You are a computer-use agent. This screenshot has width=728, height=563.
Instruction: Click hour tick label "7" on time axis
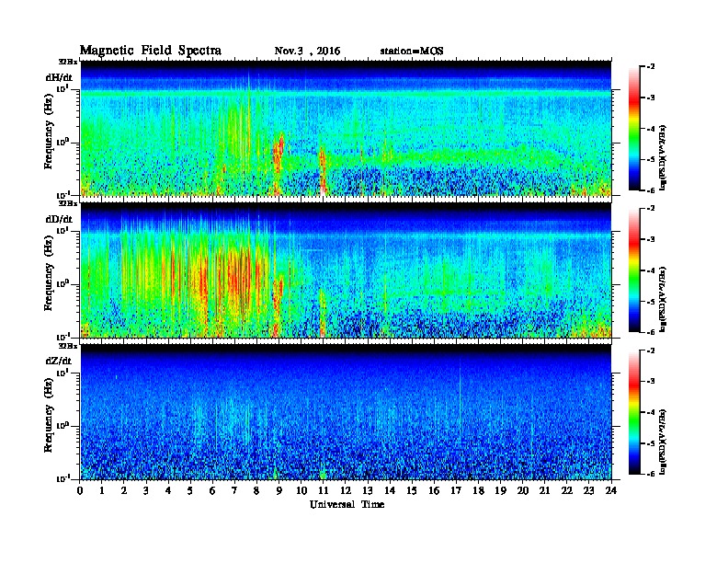(234, 491)
